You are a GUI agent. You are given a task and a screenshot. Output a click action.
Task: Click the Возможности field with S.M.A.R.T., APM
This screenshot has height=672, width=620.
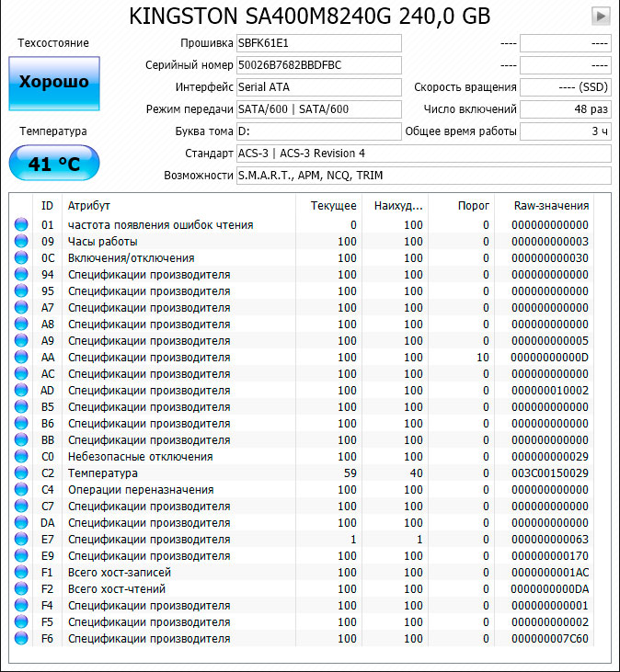coord(424,176)
